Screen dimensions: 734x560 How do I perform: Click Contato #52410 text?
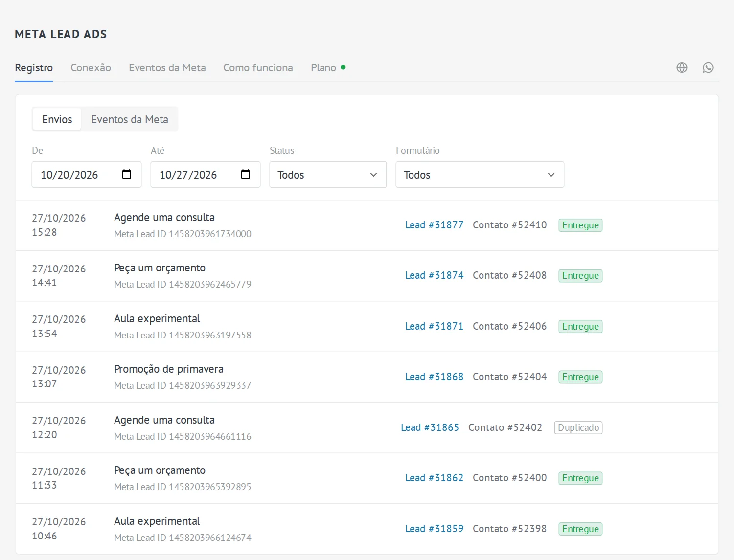(x=509, y=225)
